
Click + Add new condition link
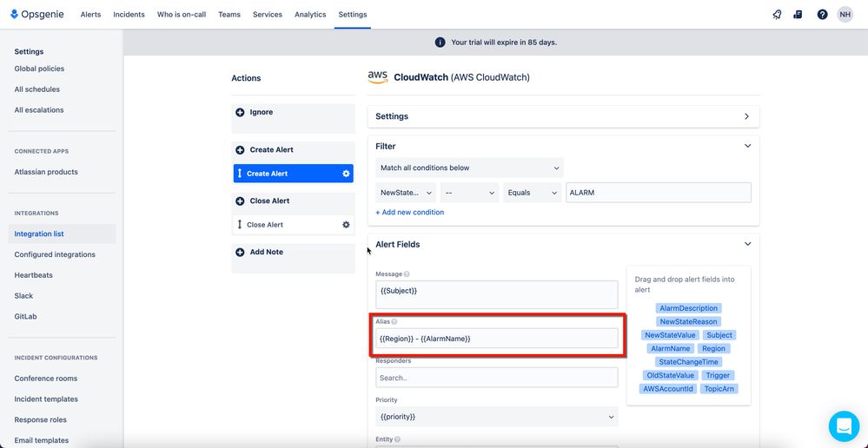(409, 213)
